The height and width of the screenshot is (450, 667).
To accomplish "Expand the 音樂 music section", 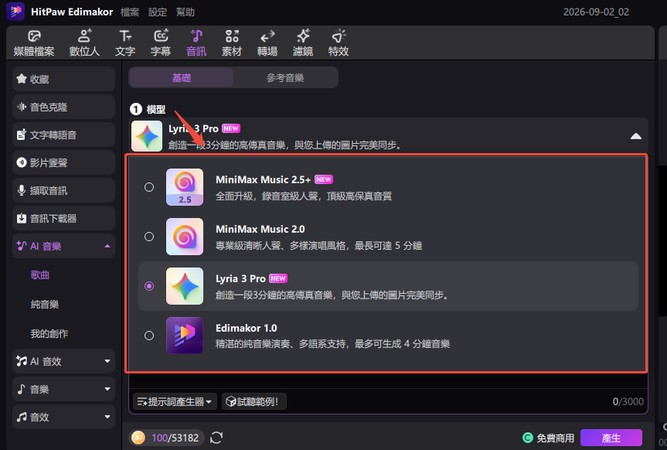I will 107,389.
